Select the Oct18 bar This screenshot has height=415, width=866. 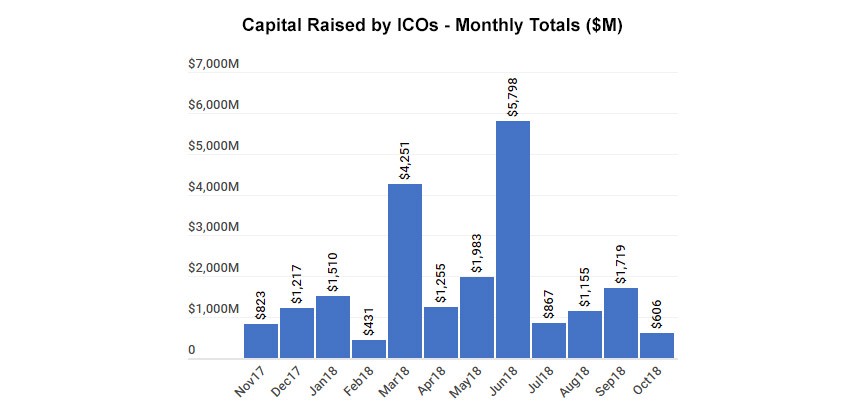click(656, 345)
